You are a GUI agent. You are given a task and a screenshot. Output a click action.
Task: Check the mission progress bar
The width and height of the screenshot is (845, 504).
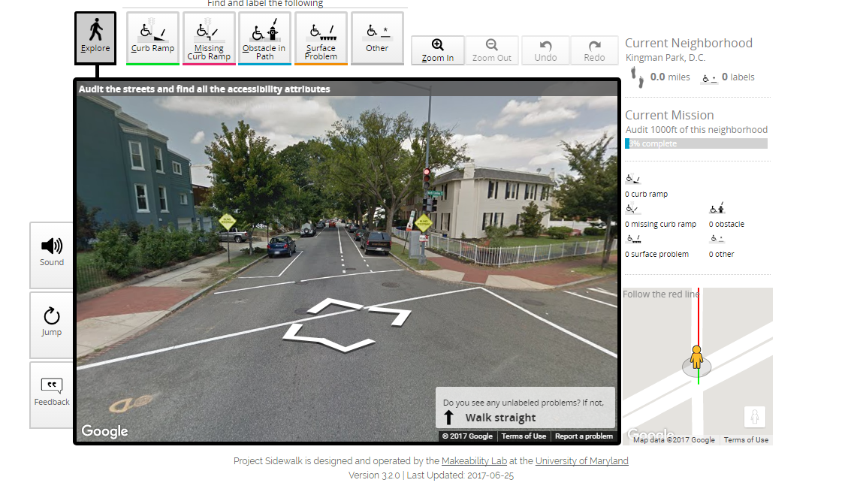[696, 143]
